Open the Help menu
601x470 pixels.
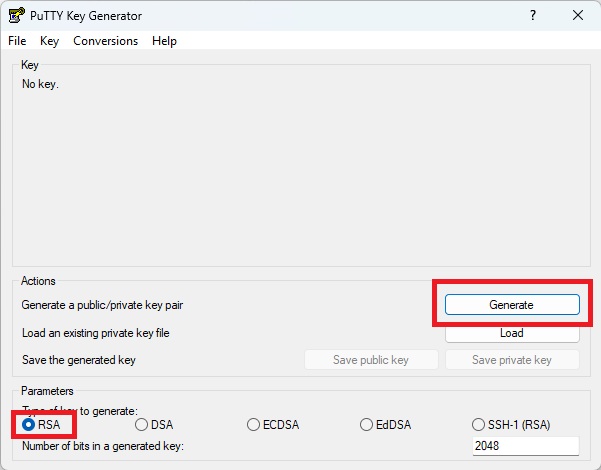coord(164,41)
